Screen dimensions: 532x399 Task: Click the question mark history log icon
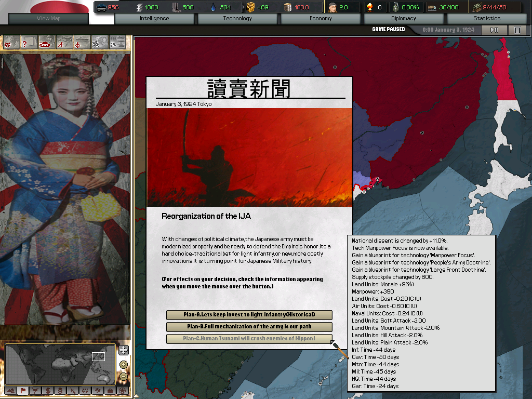coord(29,42)
